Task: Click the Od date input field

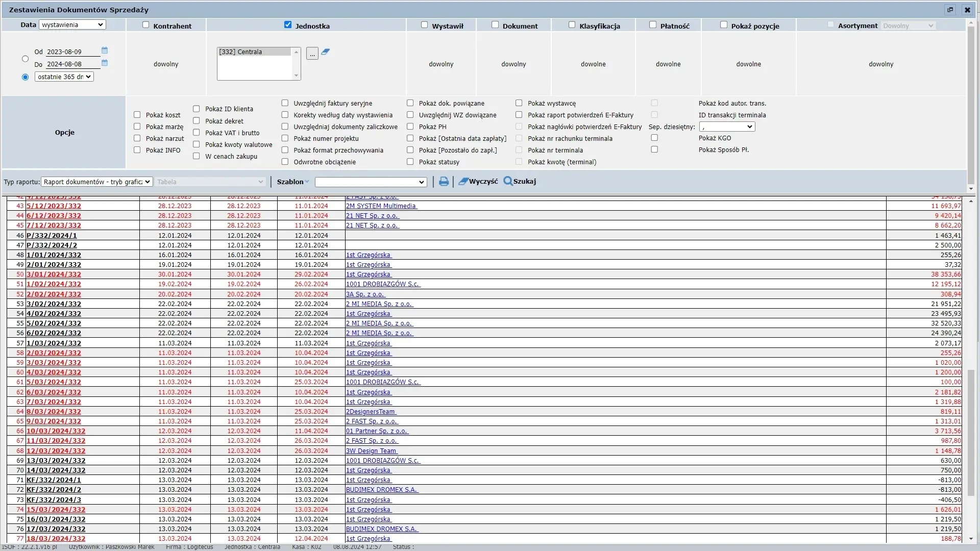Action: coord(72,52)
